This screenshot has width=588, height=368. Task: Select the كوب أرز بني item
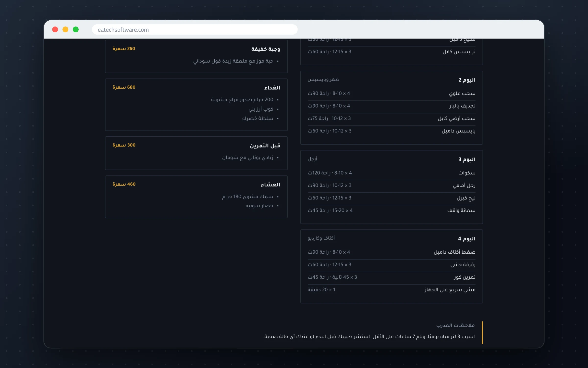(x=261, y=109)
